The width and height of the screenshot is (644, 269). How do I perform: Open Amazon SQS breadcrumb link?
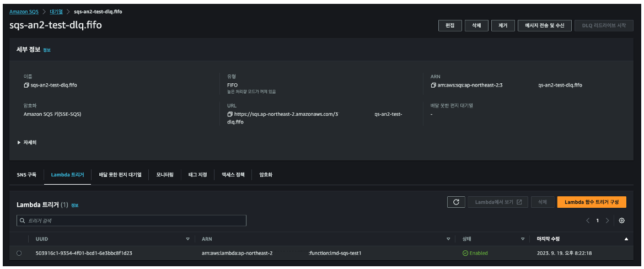point(24,12)
